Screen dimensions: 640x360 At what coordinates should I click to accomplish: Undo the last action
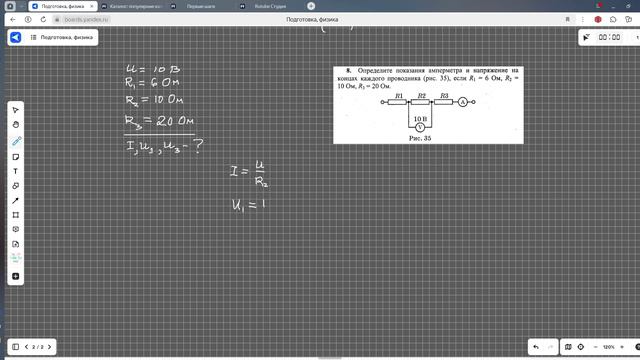[x=536, y=347]
